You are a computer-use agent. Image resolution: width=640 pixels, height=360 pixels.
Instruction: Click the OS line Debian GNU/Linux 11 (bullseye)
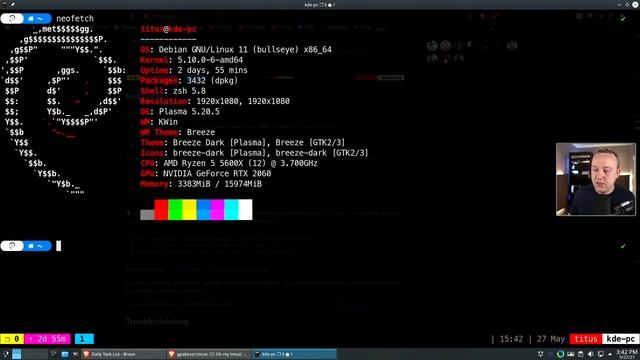click(236, 49)
